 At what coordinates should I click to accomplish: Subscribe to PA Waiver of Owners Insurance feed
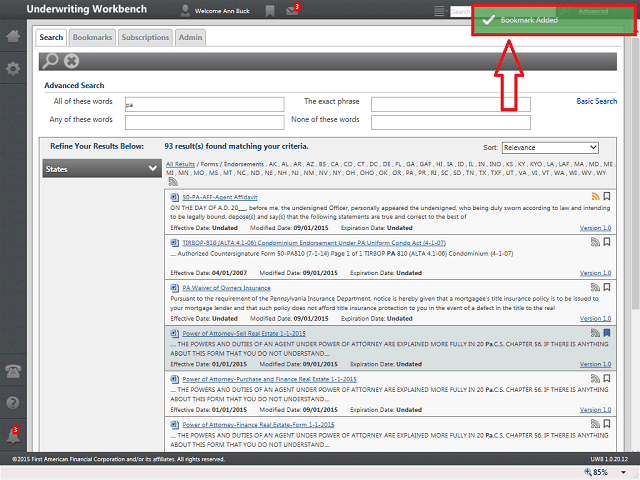pyautogui.click(x=596, y=287)
